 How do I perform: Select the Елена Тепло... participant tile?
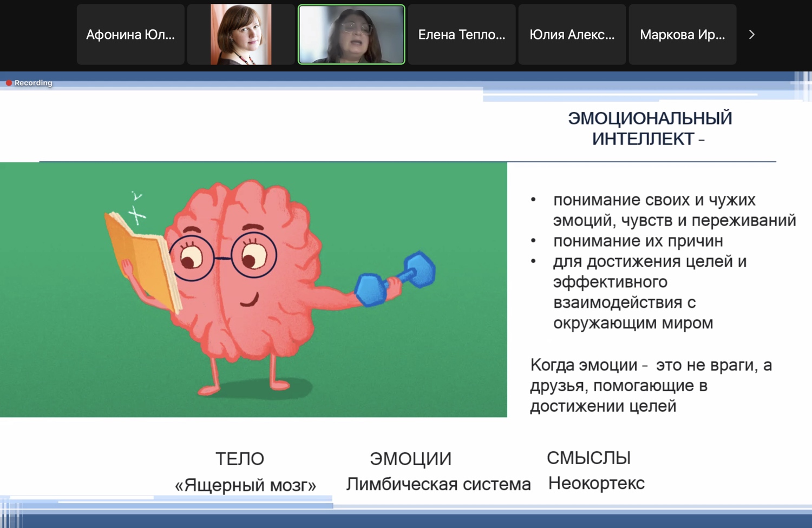pos(462,35)
